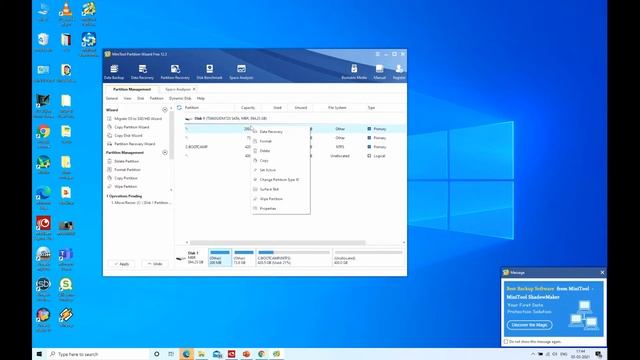Open the Dynamic Disk menu

pyautogui.click(x=180, y=98)
